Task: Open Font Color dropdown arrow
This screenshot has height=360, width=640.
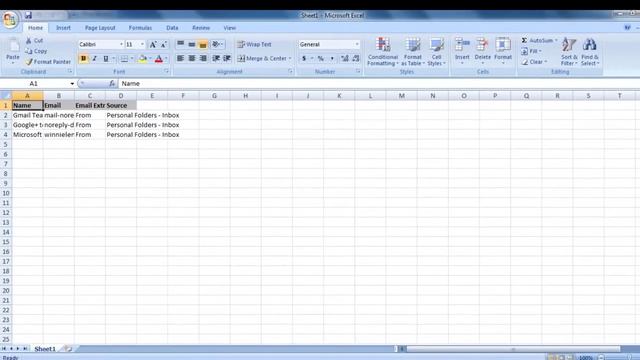Action: (166, 59)
